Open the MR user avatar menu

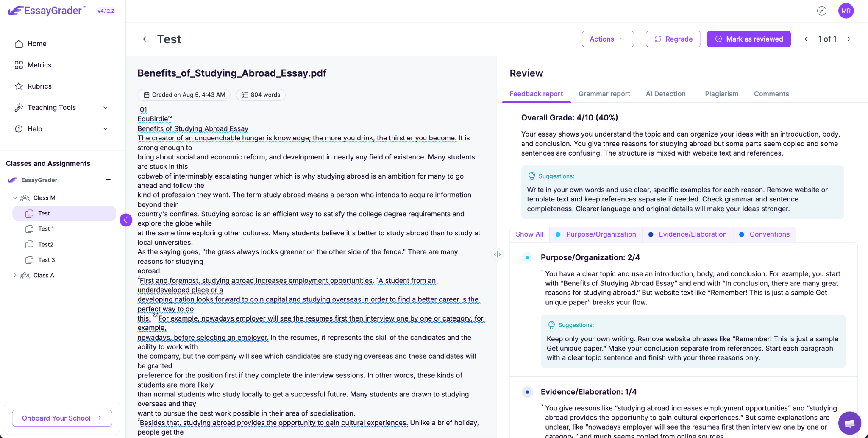[846, 11]
